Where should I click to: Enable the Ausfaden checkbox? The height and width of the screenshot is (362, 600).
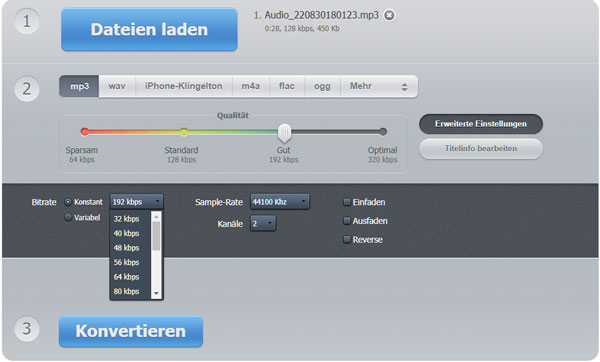347,221
